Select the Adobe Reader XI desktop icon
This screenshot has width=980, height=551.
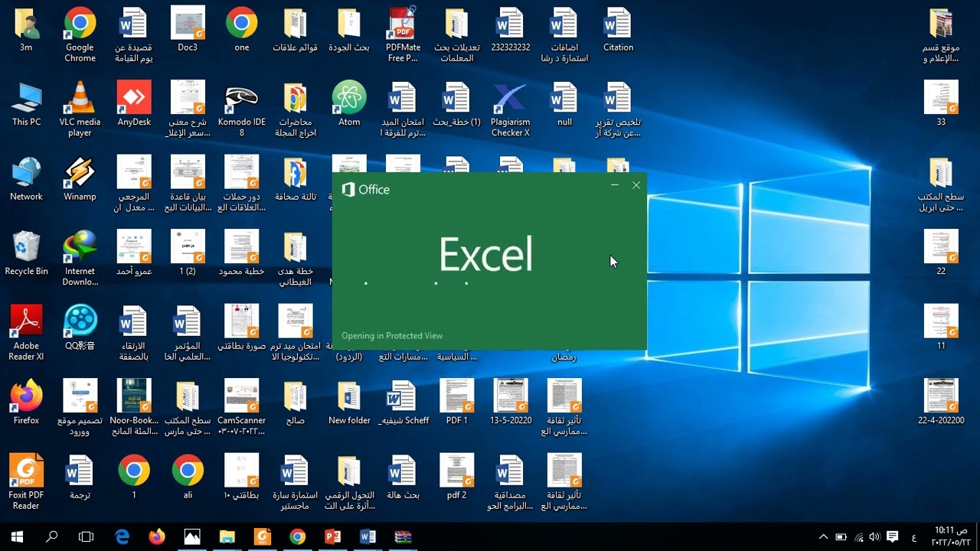pyautogui.click(x=26, y=333)
